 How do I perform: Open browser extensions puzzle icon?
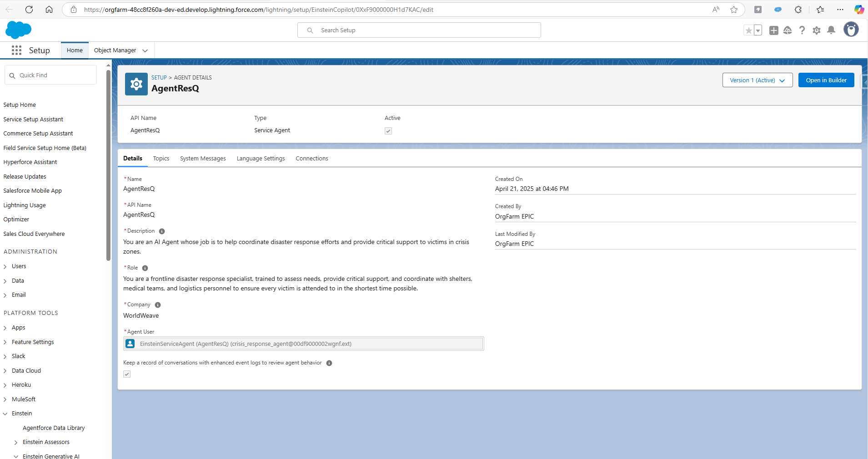[798, 10]
